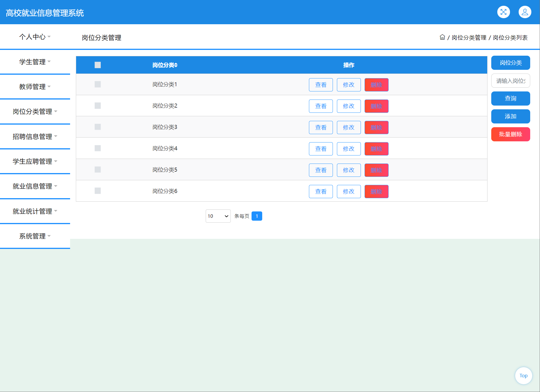Click the Top back-to-top button
Viewport: 540px width, 392px height.
(523, 376)
